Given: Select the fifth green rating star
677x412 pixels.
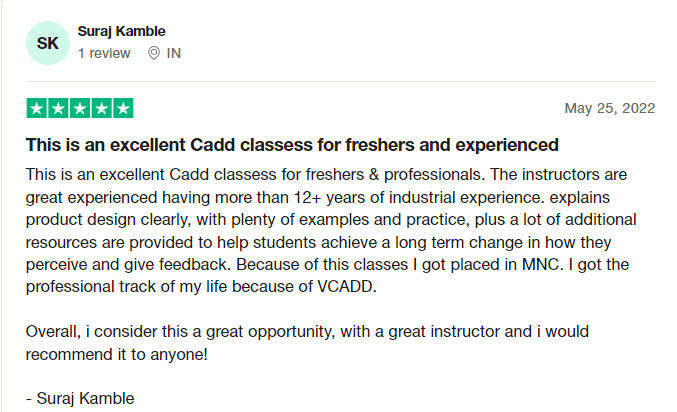Looking at the screenshot, I should pyautogui.click(x=122, y=108).
